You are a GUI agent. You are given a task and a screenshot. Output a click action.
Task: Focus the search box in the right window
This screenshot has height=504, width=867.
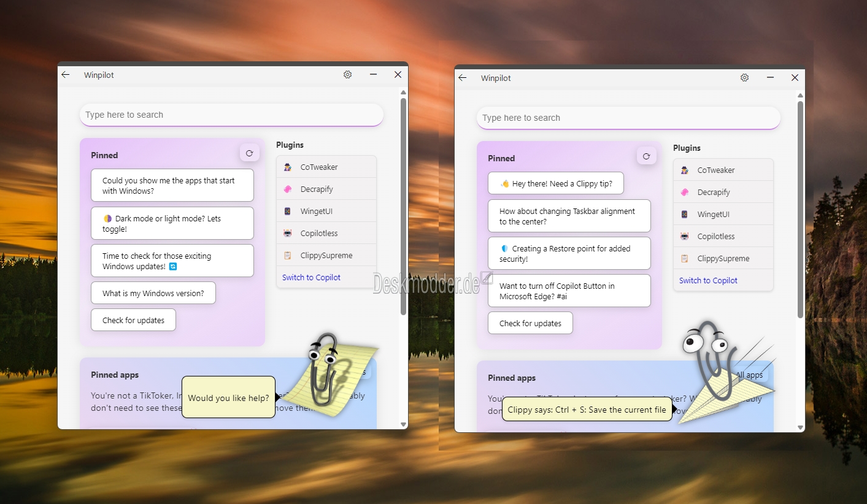(628, 118)
